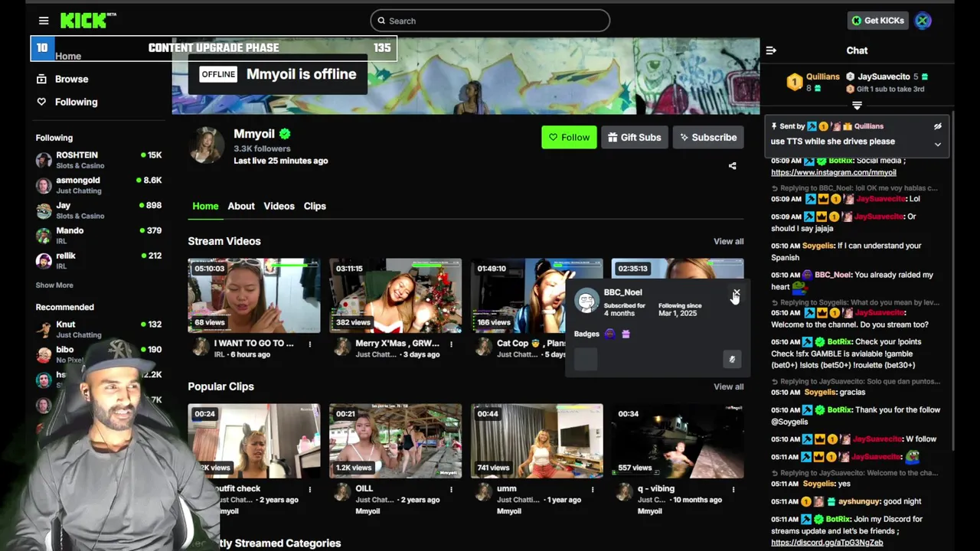Open Mmyoil's channel avatar

pos(207,145)
